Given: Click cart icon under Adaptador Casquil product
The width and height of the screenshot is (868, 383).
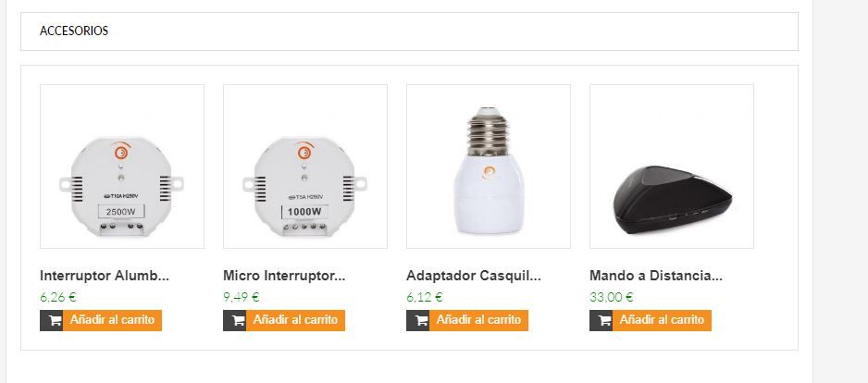Looking at the screenshot, I should click(418, 320).
